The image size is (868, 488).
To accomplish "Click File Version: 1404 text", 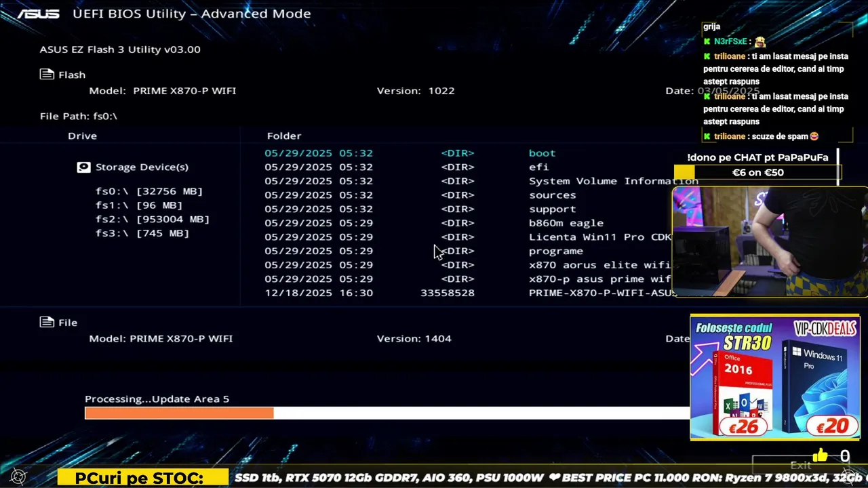I will click(414, 338).
